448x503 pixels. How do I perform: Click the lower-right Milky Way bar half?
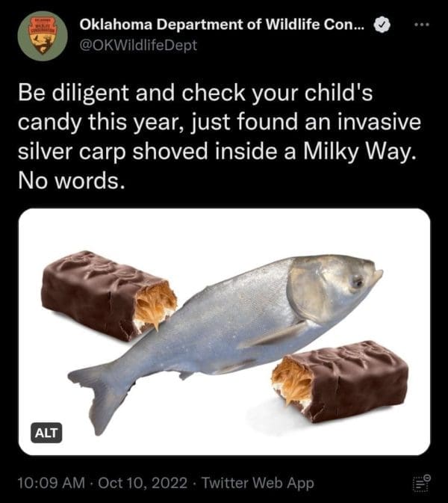(349, 380)
